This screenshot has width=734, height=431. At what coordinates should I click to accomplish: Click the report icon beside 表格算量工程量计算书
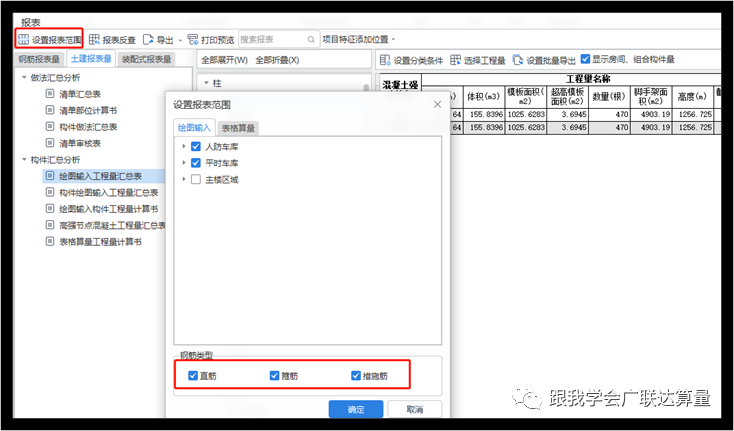(x=50, y=241)
